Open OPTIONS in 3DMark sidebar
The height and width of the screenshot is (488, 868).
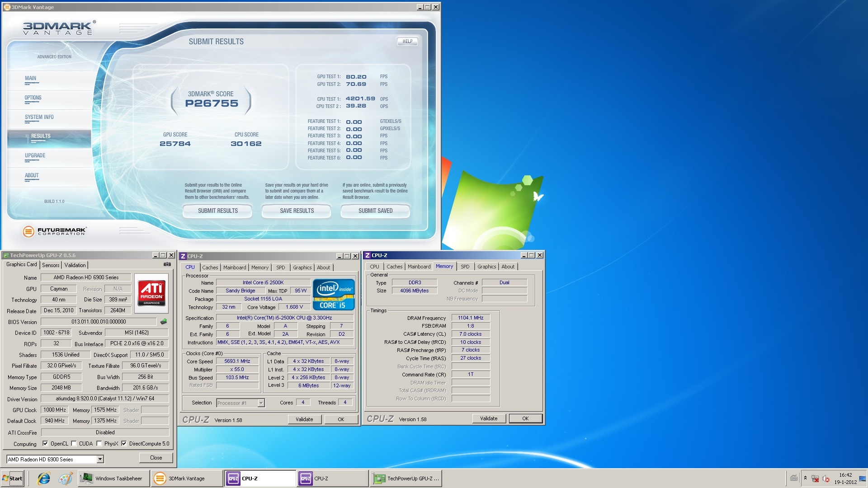[49, 99]
